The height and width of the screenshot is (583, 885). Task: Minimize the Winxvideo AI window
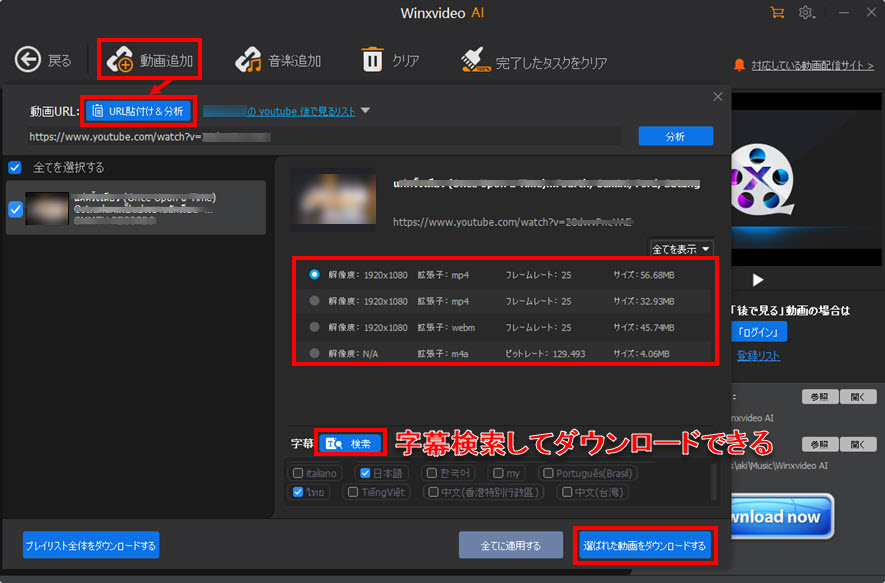[x=844, y=12]
